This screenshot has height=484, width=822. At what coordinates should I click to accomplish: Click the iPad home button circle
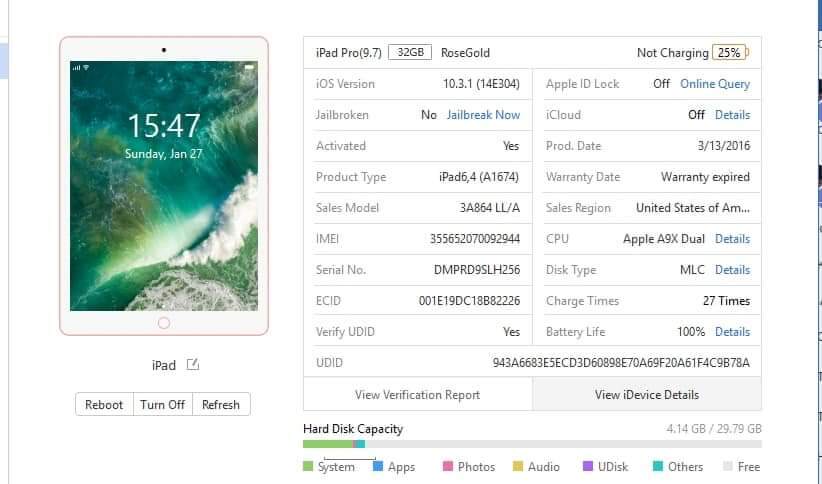point(164,323)
